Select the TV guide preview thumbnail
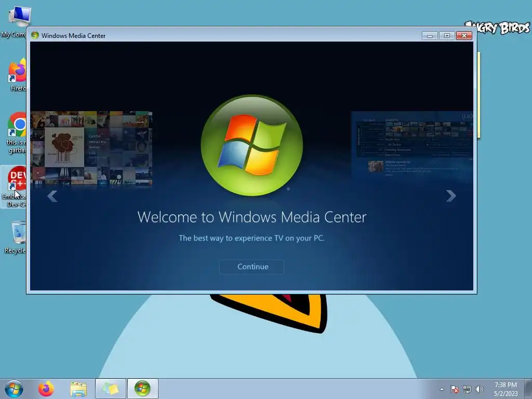The height and width of the screenshot is (399, 532). click(412, 145)
